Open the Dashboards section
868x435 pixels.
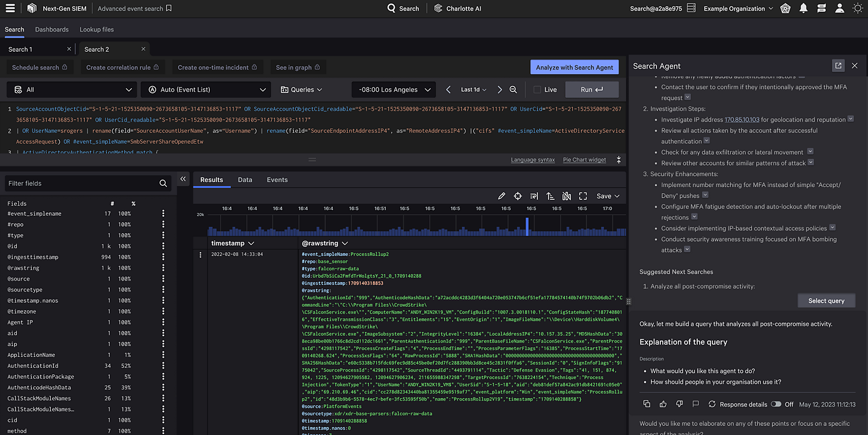(x=52, y=29)
